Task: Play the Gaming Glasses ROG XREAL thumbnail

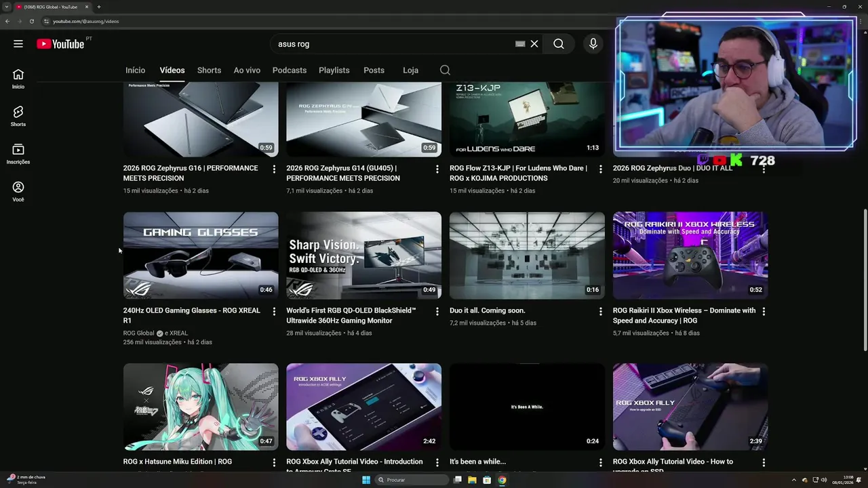Action: pos(201,256)
